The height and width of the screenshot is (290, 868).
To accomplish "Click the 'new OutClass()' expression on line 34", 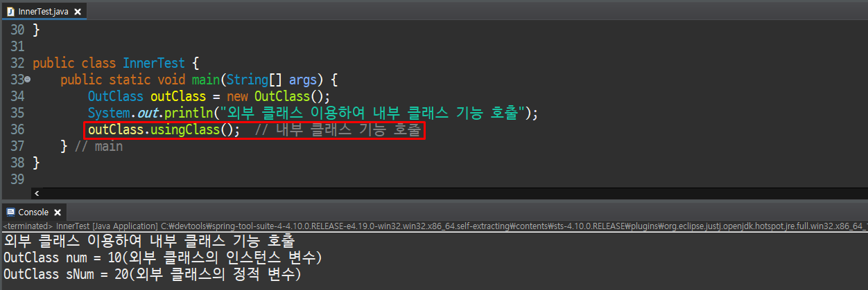I will pos(276,96).
